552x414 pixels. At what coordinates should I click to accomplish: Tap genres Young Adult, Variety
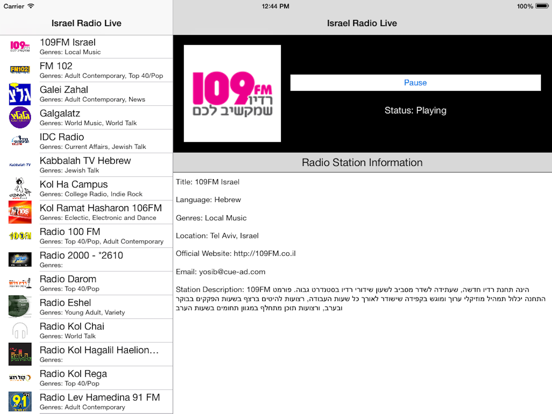[82, 312]
